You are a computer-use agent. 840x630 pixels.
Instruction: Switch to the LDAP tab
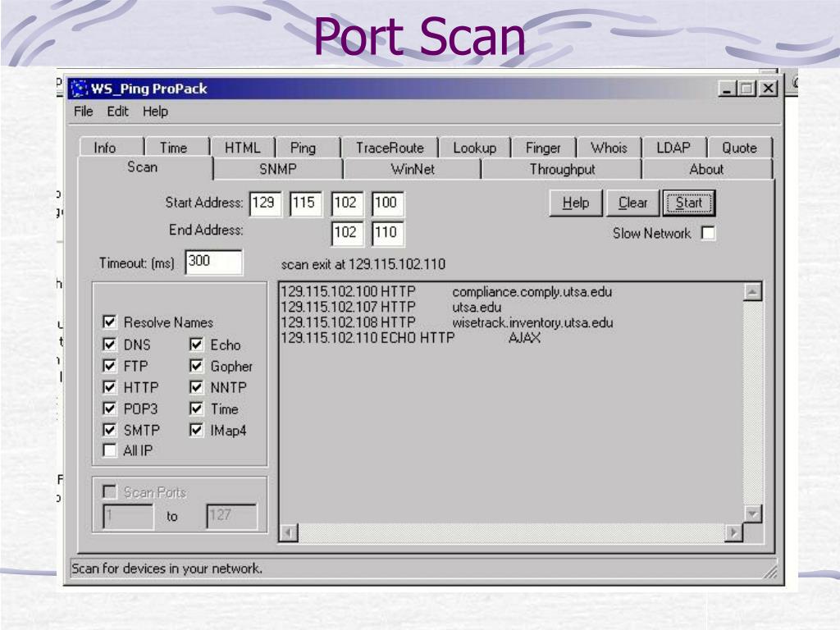tap(673, 148)
